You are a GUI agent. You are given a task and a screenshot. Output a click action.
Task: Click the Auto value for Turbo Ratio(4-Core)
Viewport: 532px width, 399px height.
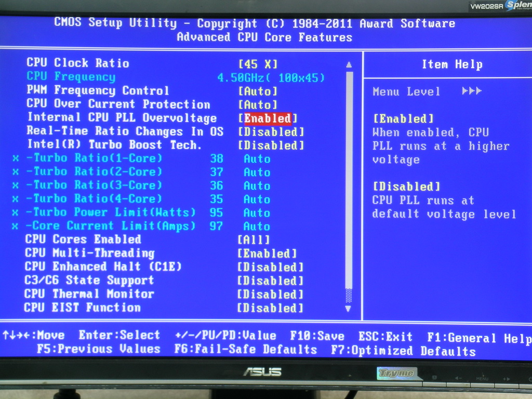click(257, 199)
